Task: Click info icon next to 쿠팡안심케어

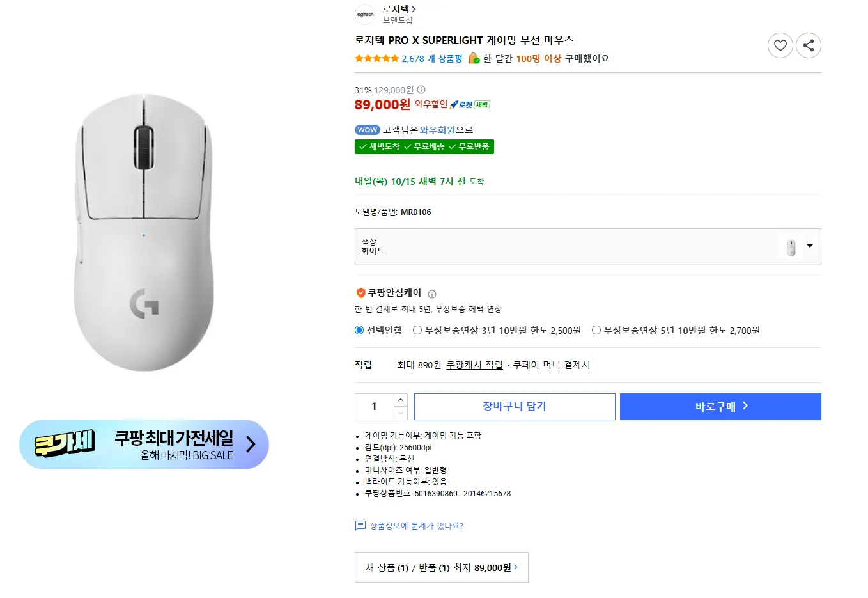Action: point(432,294)
